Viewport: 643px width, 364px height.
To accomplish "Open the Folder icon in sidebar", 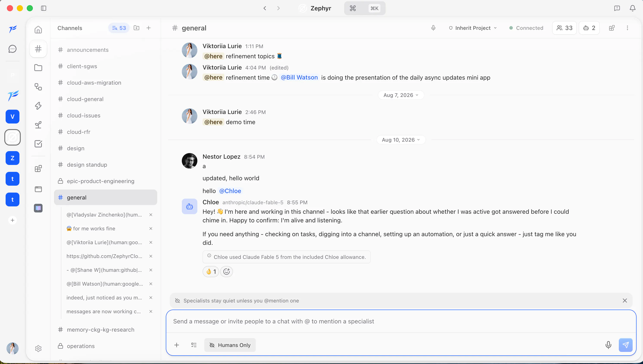I will point(38,68).
